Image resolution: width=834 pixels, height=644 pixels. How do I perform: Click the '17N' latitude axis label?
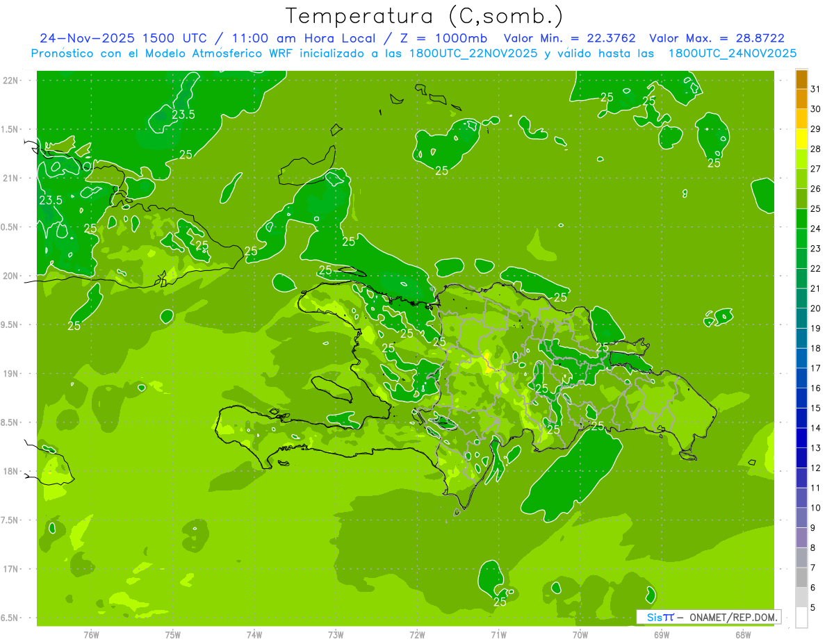tap(10, 569)
